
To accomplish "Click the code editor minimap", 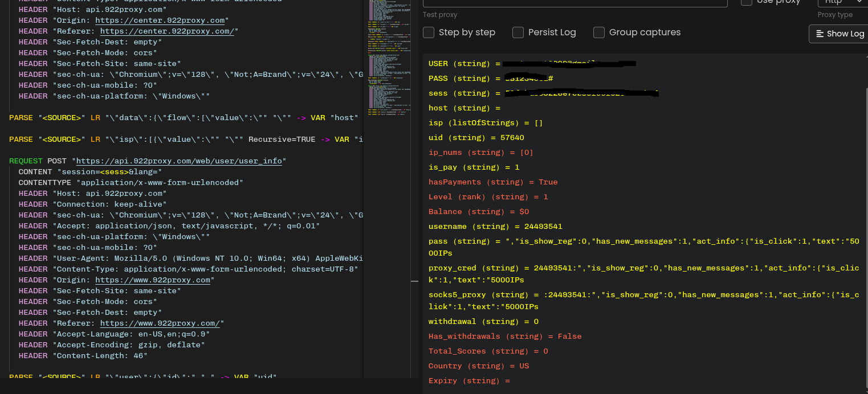I will (388, 57).
